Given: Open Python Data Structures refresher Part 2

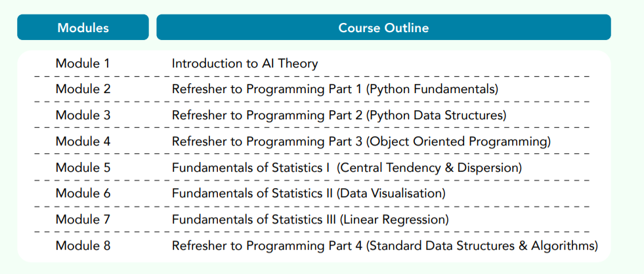Looking at the screenshot, I should point(339,115).
